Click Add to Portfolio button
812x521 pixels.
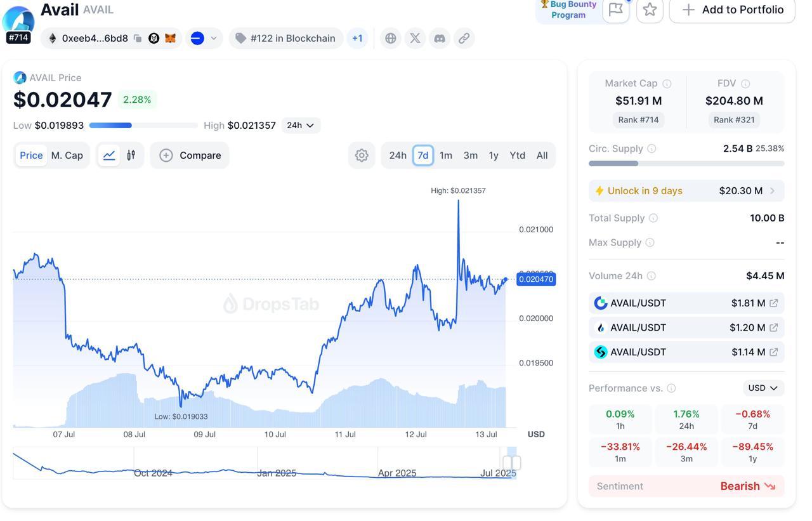click(x=732, y=10)
